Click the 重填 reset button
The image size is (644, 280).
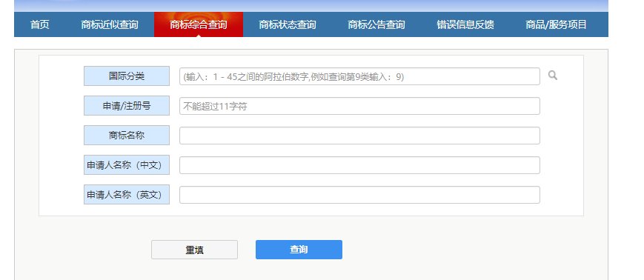(x=194, y=250)
